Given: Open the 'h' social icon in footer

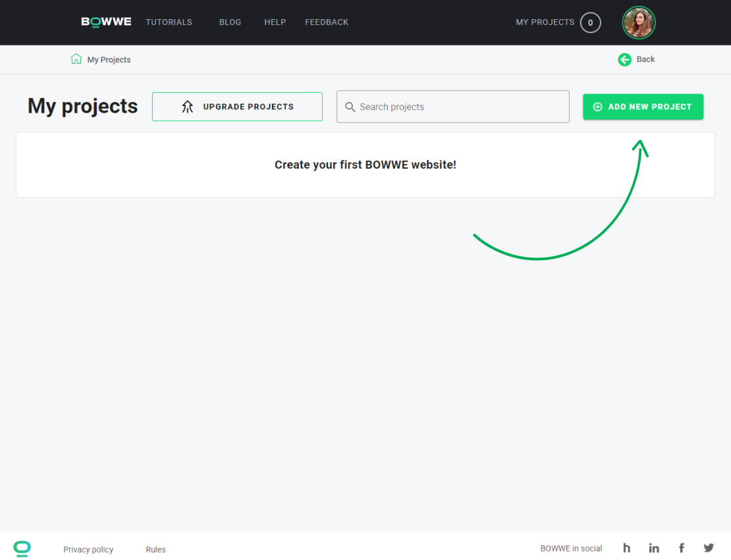Looking at the screenshot, I should point(626,548).
